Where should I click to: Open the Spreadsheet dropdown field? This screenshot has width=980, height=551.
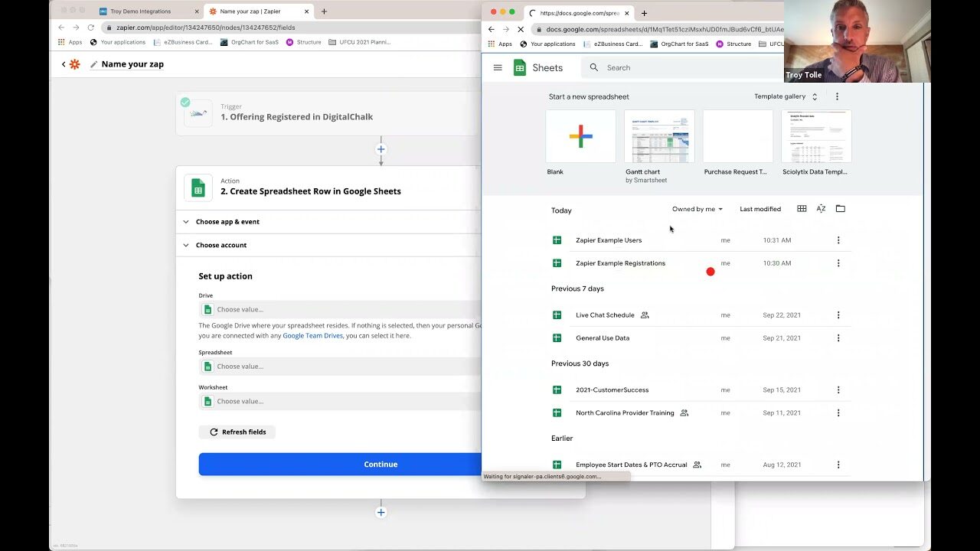point(340,367)
